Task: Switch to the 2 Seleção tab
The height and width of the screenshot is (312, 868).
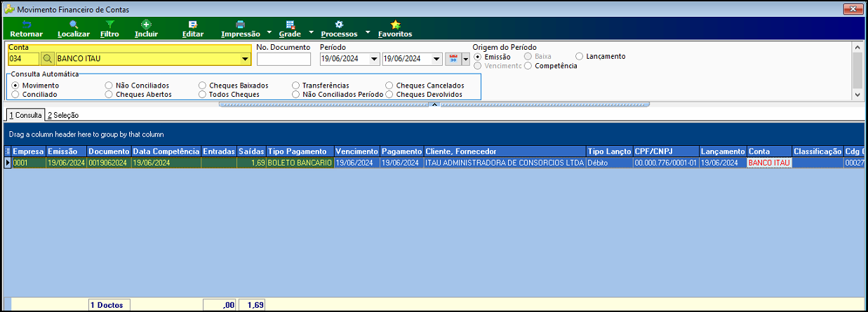Action: [63, 115]
